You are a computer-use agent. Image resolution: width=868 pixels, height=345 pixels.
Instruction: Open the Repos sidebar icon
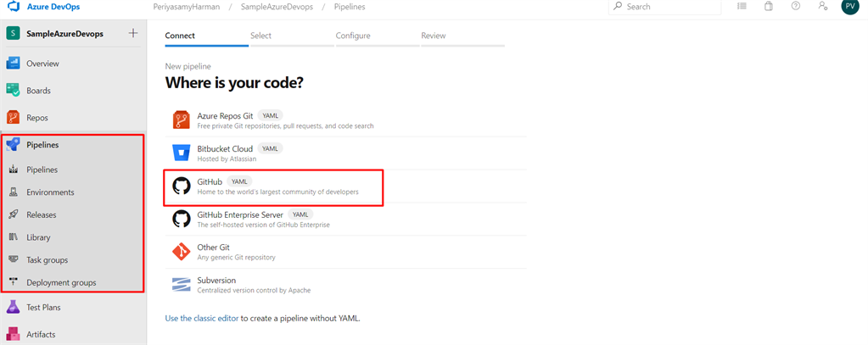(x=14, y=117)
